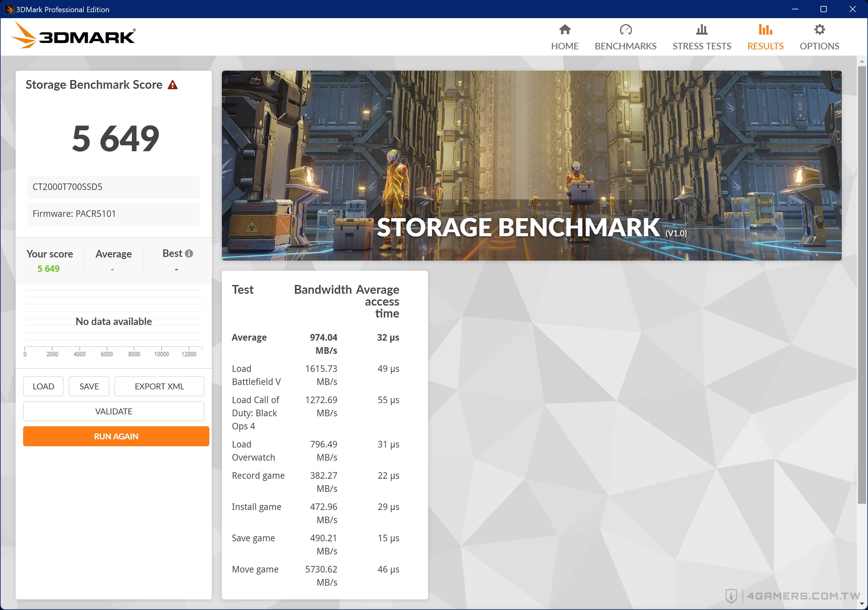Screen dimensions: 868x610
Task: Click the LOAD button
Action: [x=43, y=386]
